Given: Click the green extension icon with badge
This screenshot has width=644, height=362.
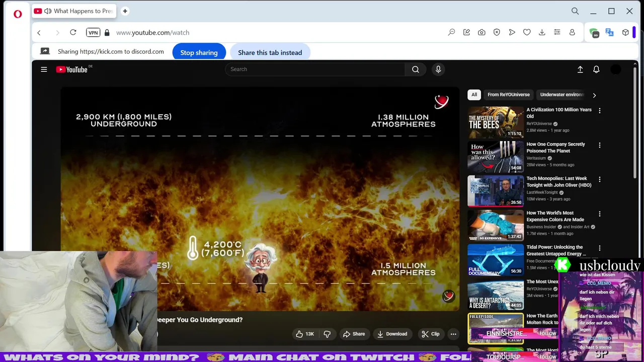Looking at the screenshot, I should click(594, 33).
